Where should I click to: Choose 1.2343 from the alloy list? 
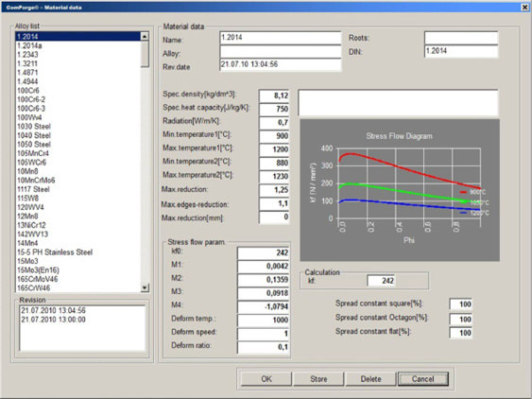point(27,55)
